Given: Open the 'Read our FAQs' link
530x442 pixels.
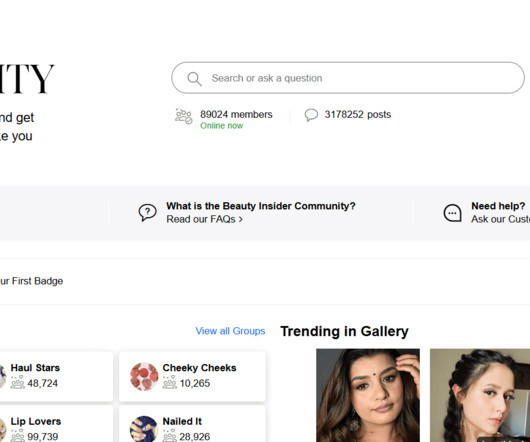Looking at the screenshot, I should pyautogui.click(x=204, y=219).
